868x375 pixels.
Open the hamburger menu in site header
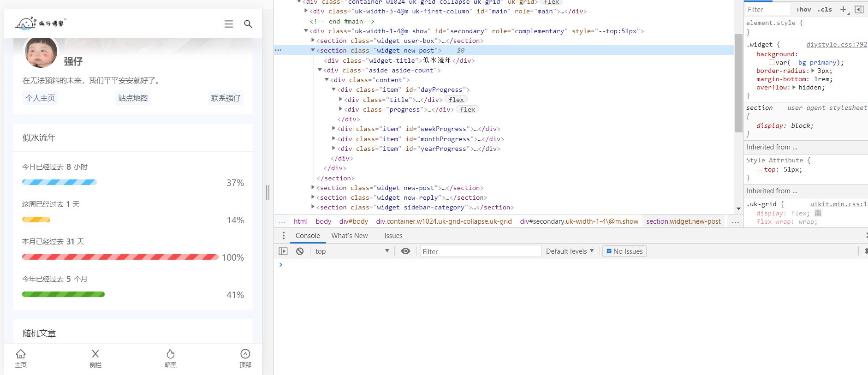tap(228, 24)
